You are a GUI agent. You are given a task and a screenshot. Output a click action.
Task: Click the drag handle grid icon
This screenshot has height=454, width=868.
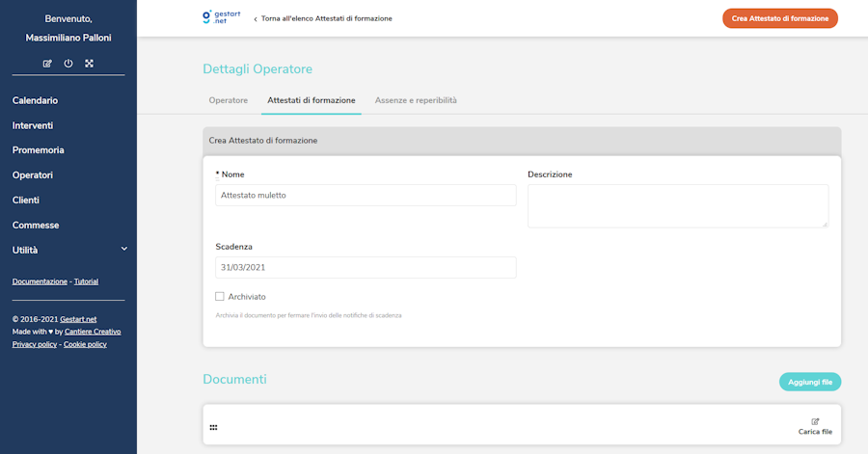[213, 427]
